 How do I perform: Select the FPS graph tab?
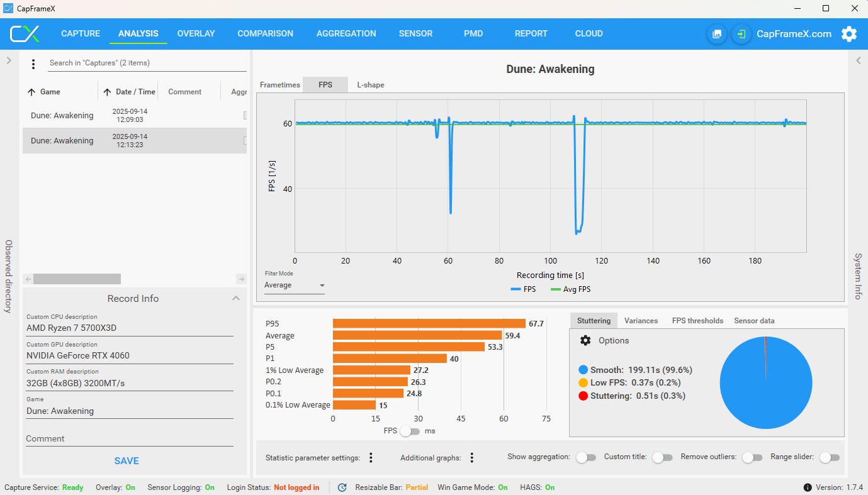click(x=325, y=85)
